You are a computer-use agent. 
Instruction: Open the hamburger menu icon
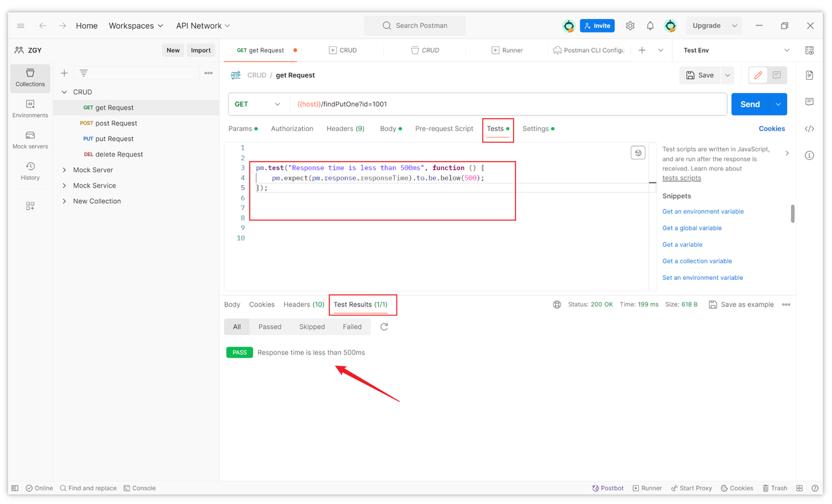coord(21,26)
